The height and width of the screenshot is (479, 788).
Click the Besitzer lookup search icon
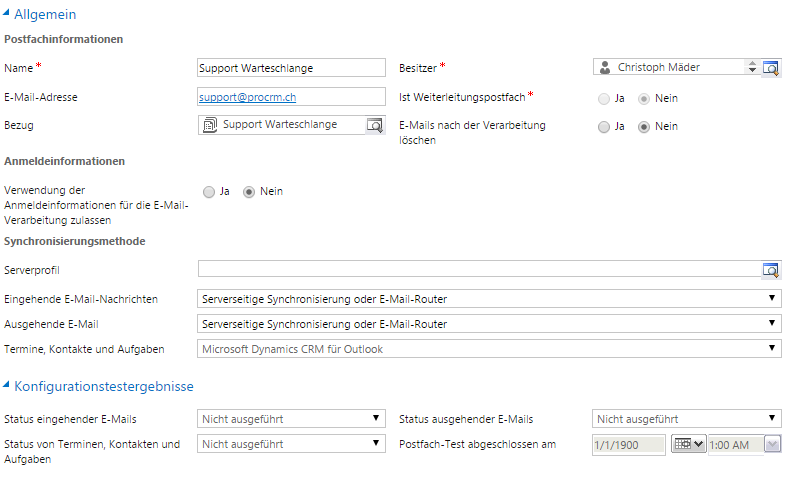[771, 68]
